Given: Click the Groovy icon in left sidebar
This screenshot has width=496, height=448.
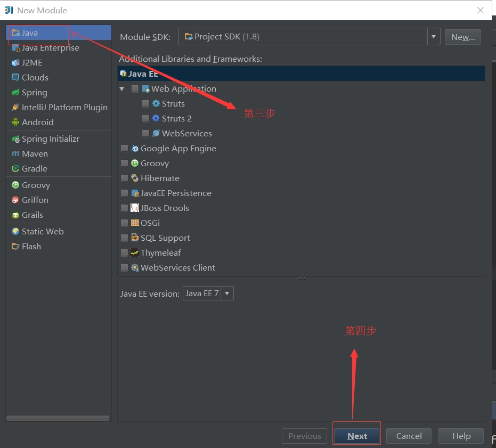Looking at the screenshot, I should pyautogui.click(x=15, y=185).
